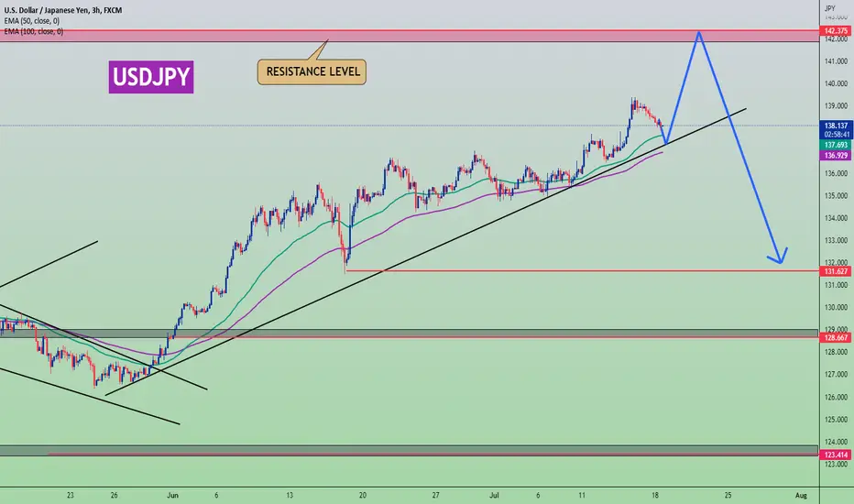Click the U.S. Dollar / Japanese Yen symbol title

[63, 10]
